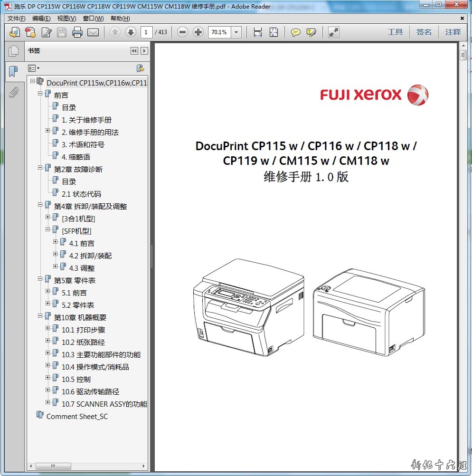This screenshot has height=476, width=472.
Task: Click the page number input field
Action: pyautogui.click(x=146, y=32)
